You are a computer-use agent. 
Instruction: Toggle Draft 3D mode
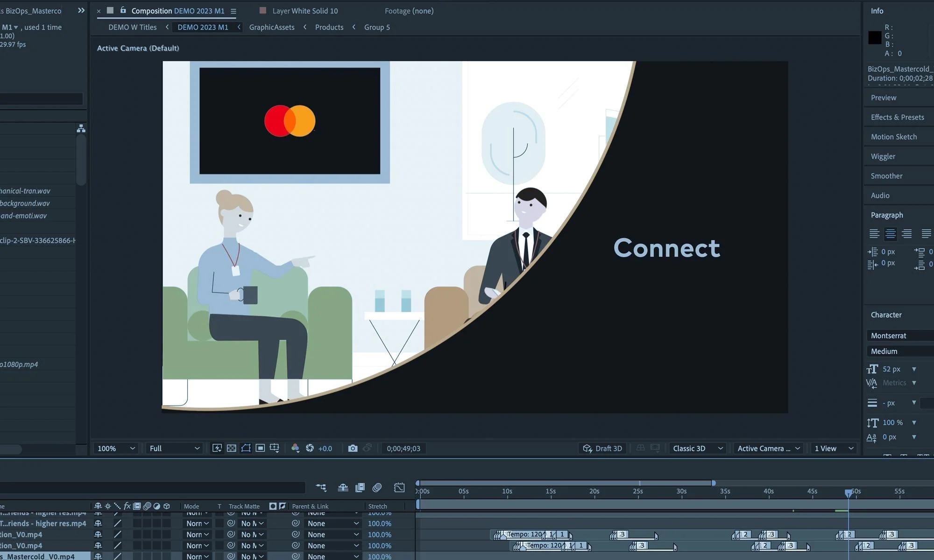(602, 448)
